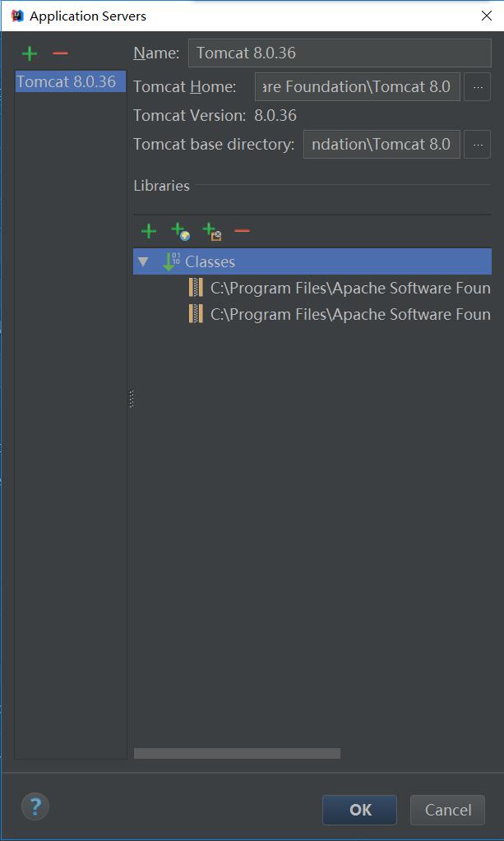Browse for the Tomcat Home folder

click(477, 87)
